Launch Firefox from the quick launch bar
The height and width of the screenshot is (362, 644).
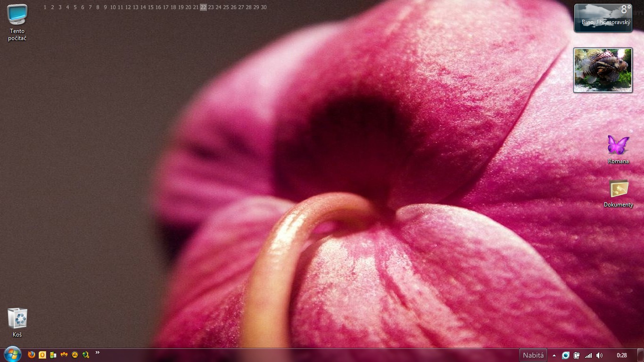32,354
